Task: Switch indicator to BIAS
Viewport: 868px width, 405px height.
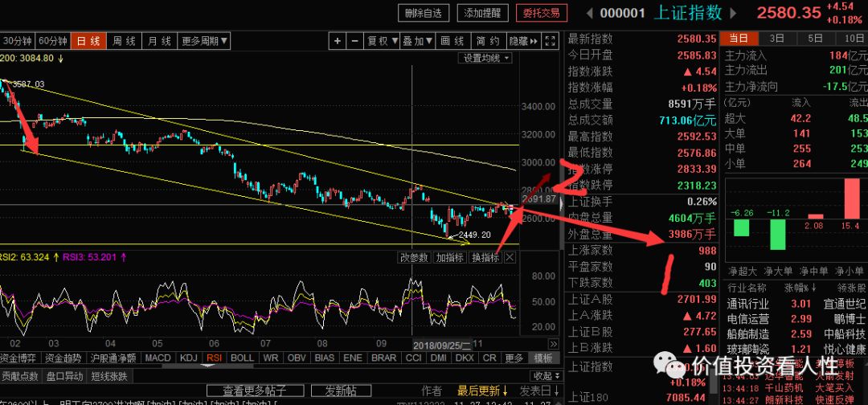Action: coord(325,358)
